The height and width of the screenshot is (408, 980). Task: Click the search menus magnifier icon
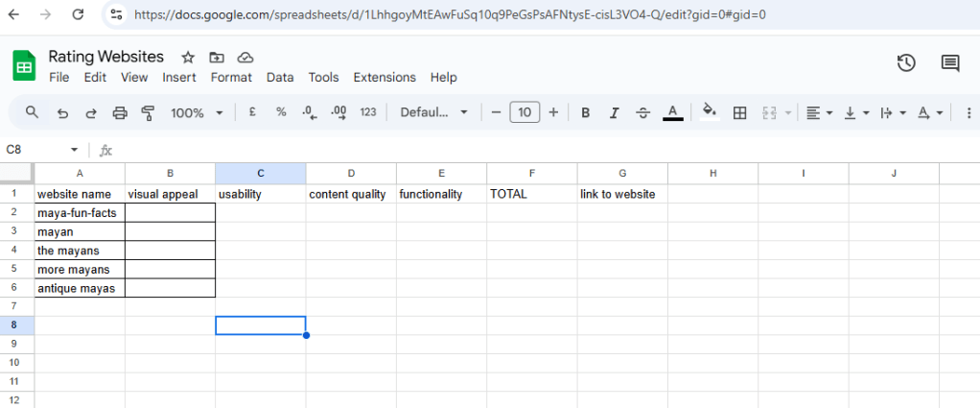click(32, 112)
